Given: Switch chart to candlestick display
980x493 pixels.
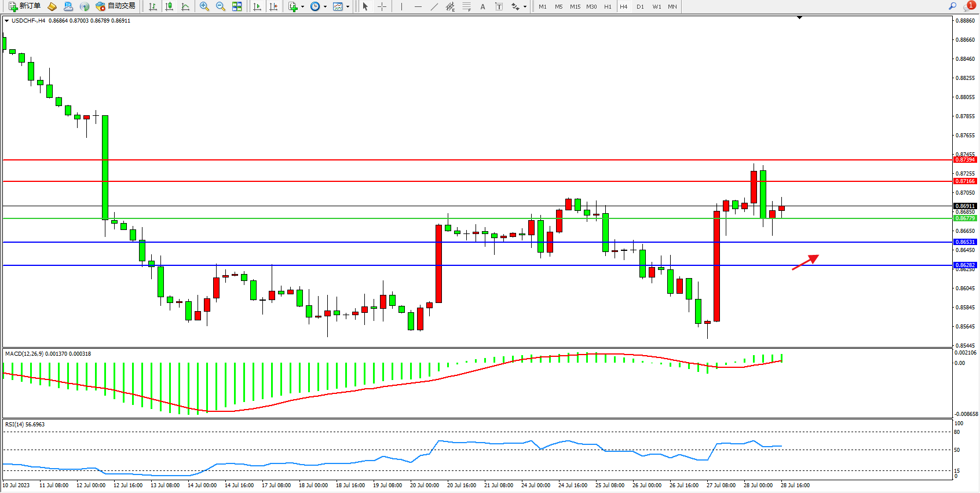Looking at the screenshot, I should pos(169,6).
